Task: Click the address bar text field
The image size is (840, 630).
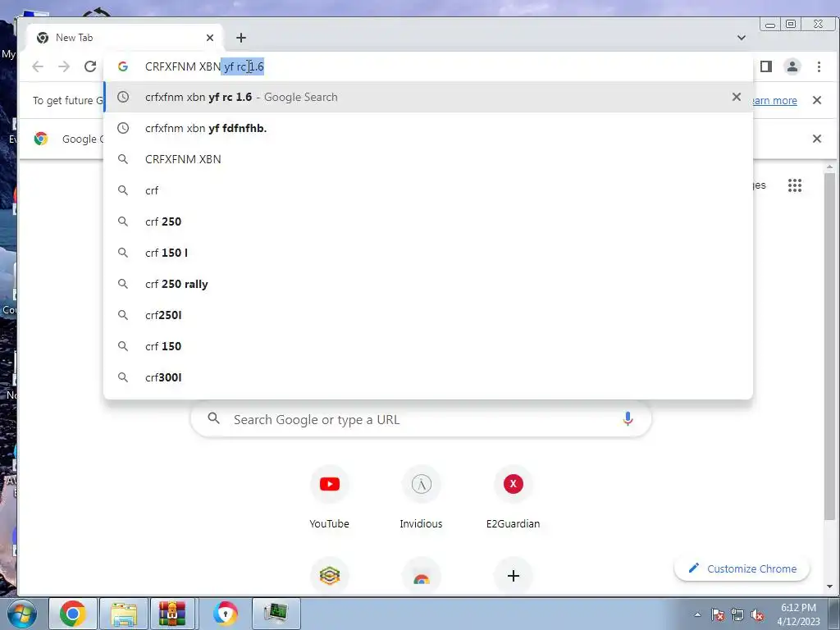Action: (428, 66)
